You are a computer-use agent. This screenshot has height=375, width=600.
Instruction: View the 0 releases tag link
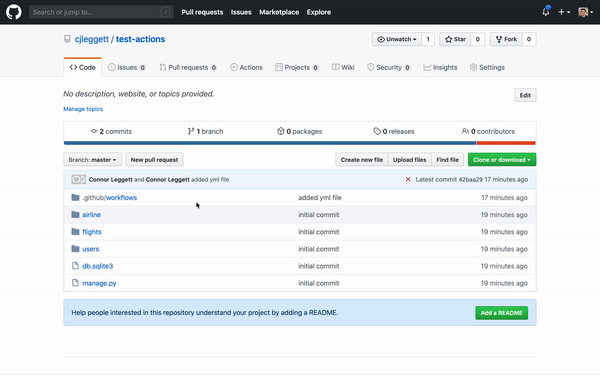point(394,131)
